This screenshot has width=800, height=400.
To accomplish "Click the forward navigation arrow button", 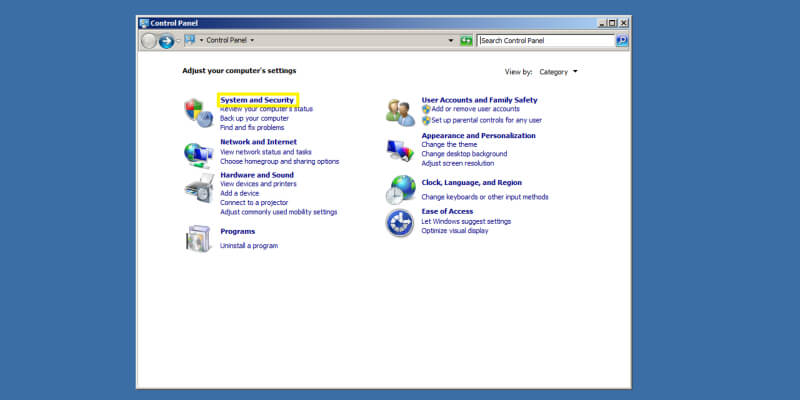I will click(x=166, y=41).
